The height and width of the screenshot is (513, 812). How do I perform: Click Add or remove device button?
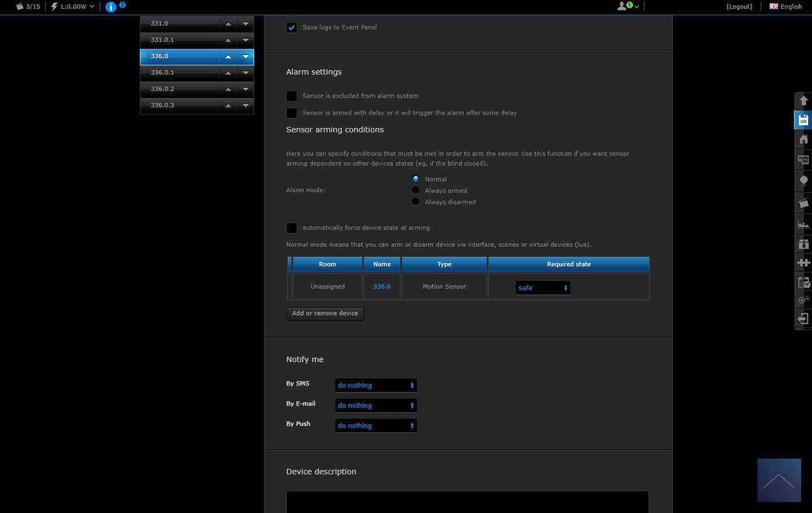[x=325, y=314]
